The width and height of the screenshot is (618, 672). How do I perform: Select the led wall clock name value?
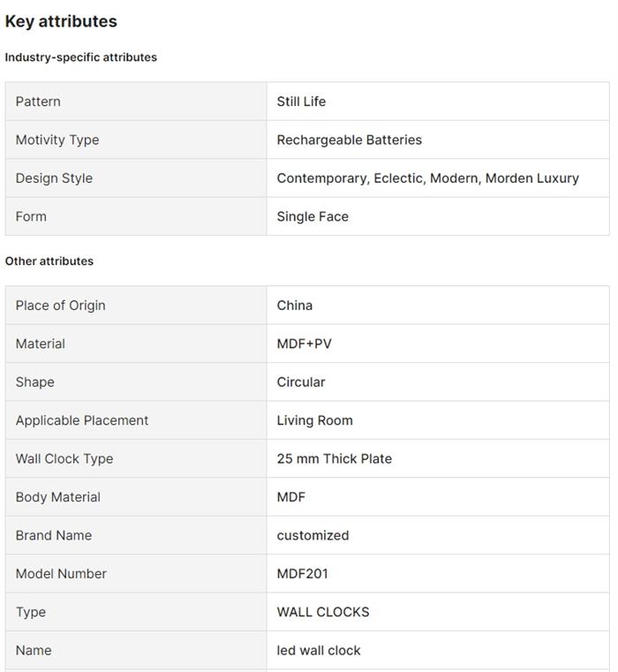[x=319, y=651]
